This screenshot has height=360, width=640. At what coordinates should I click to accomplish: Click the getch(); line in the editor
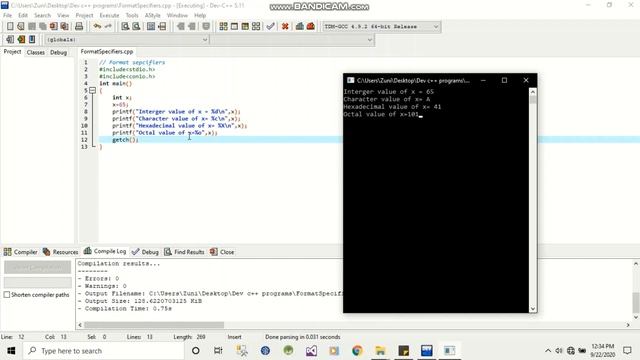(x=125, y=140)
